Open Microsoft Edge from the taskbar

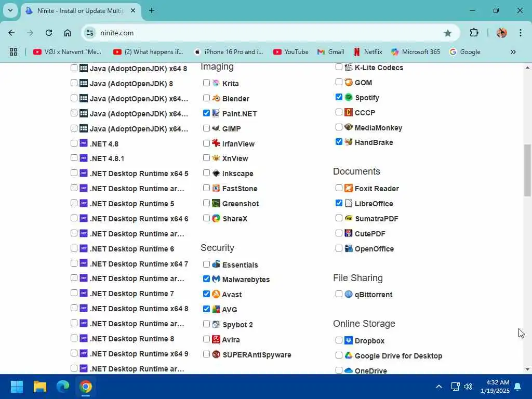click(x=63, y=387)
